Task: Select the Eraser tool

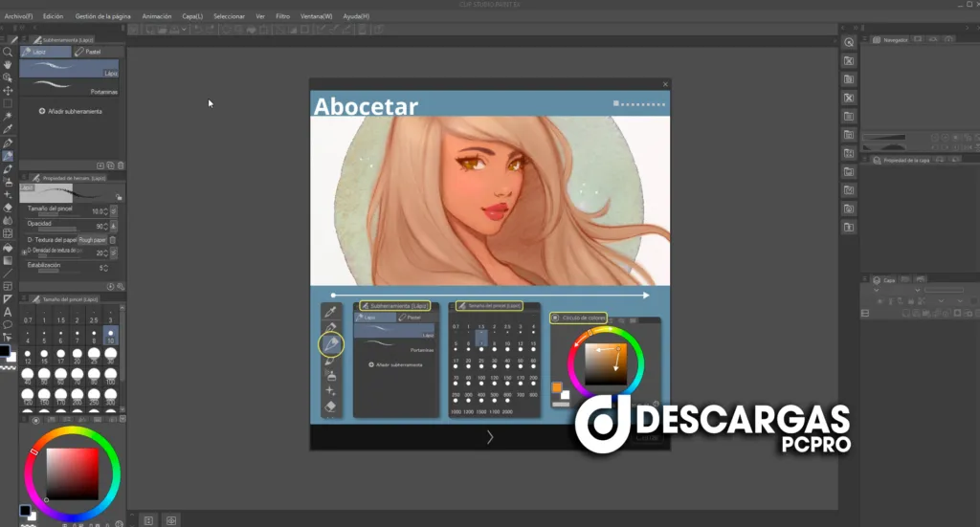Action: (8, 207)
